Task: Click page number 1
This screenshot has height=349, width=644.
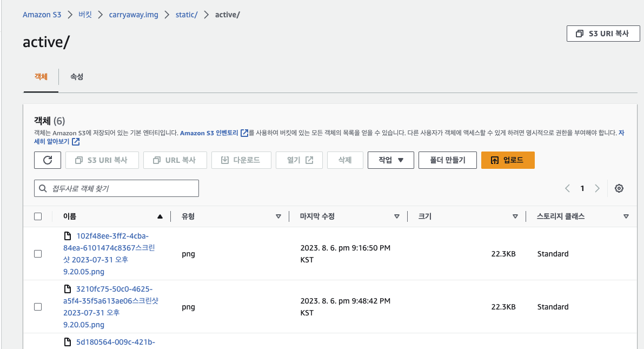Action: pos(582,188)
